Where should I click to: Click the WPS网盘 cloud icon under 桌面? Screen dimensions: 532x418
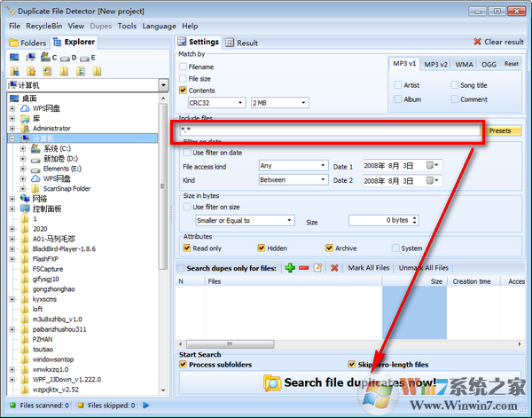point(25,108)
